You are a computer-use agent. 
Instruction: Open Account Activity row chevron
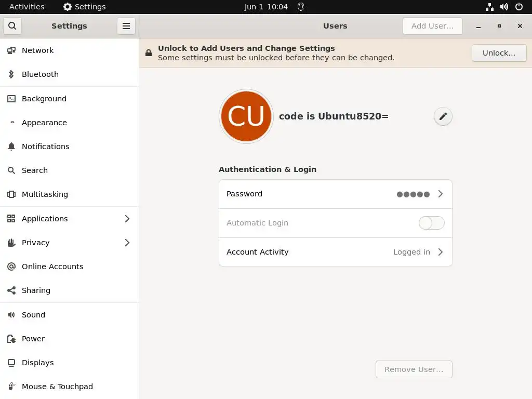point(441,252)
